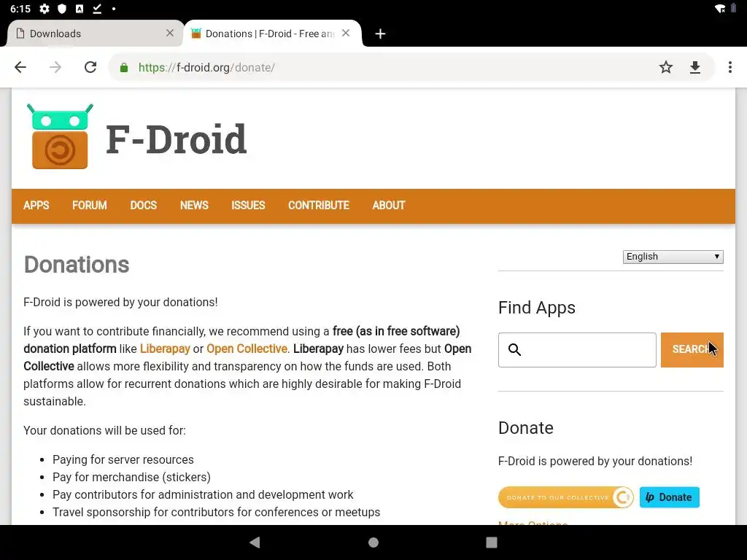Click the magnifier icon in the search box
Screen dimensions: 747x560
(x=514, y=349)
